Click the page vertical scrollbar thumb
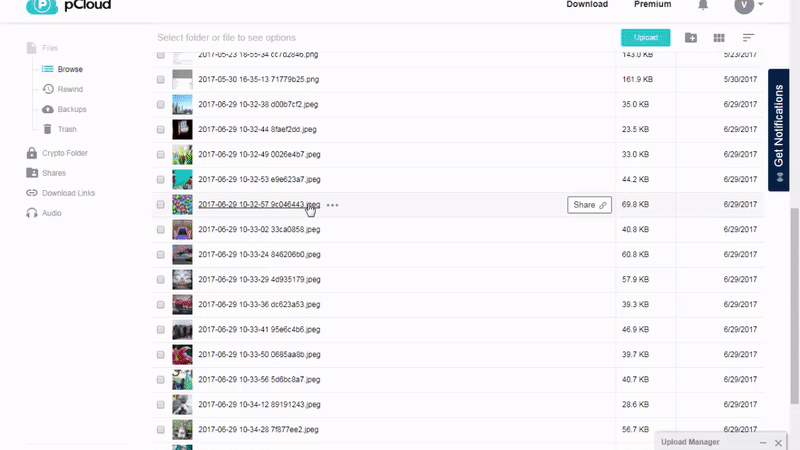 795,305
